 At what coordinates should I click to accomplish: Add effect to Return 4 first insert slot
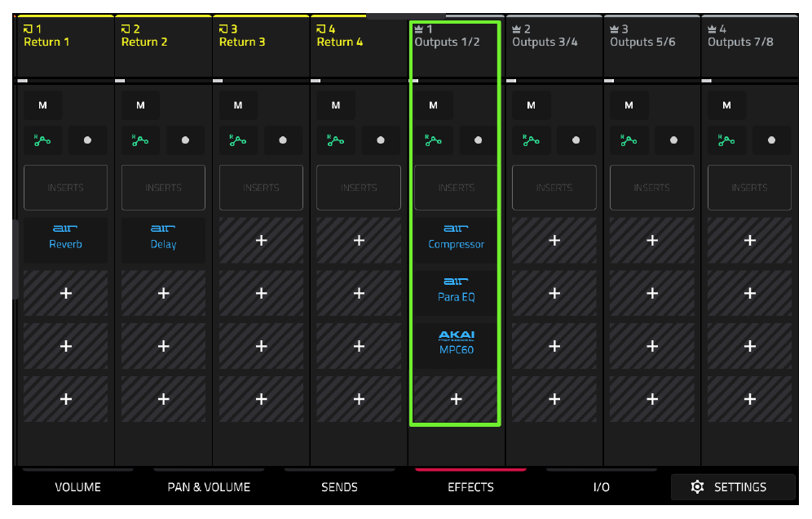coord(359,240)
